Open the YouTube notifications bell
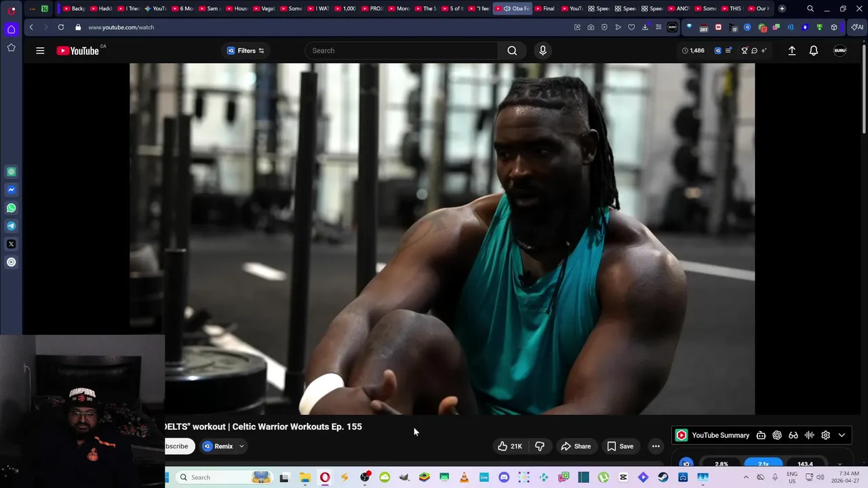This screenshot has width=868, height=488. tap(814, 51)
